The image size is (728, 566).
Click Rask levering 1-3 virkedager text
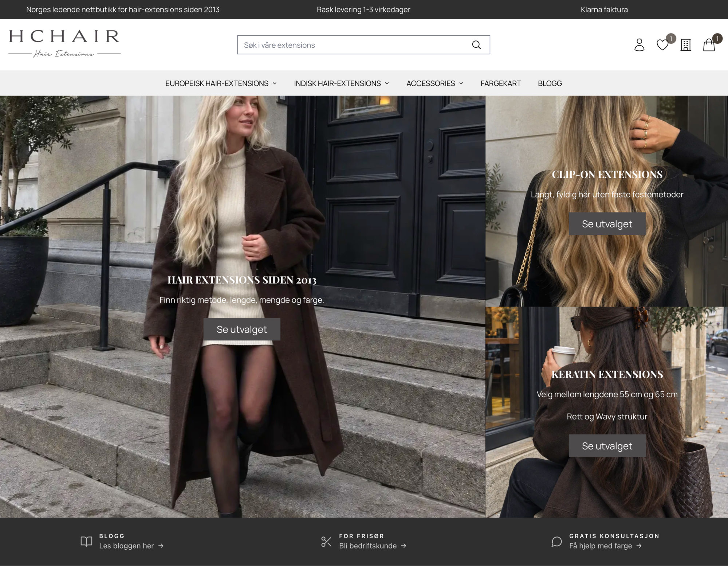363,9
